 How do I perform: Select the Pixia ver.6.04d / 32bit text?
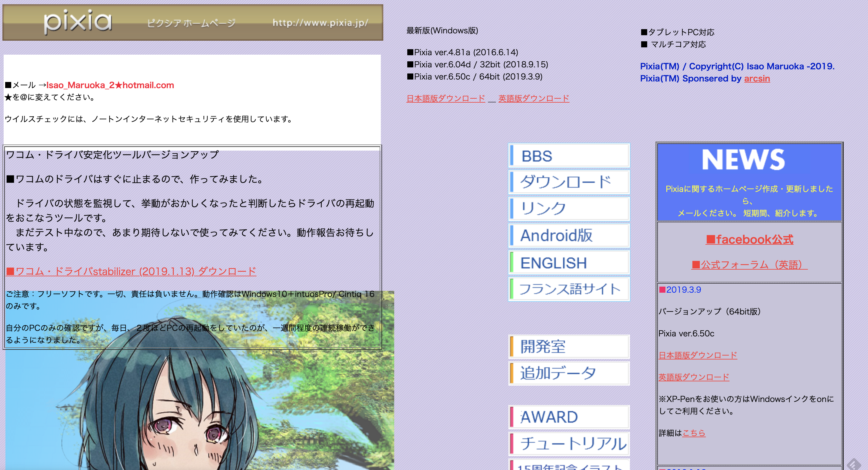pyautogui.click(x=477, y=64)
